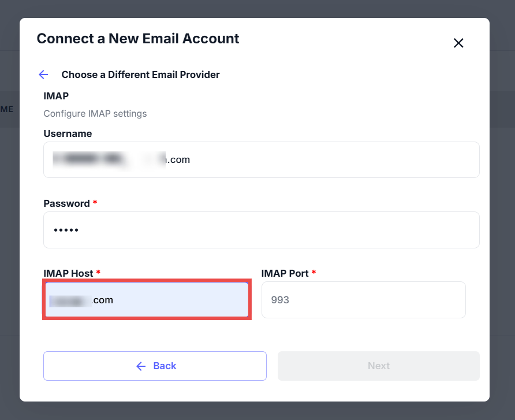This screenshot has height=420, width=515.
Task: Close the Connect a New Email Account dialog
Action: click(458, 43)
